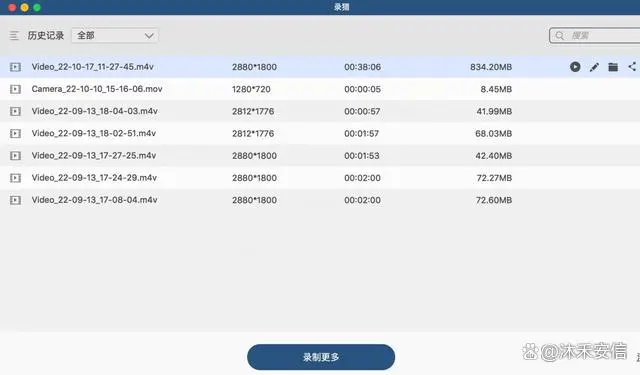Click the 41.99MB size cell
The width and height of the screenshot is (640, 375).
(x=494, y=111)
